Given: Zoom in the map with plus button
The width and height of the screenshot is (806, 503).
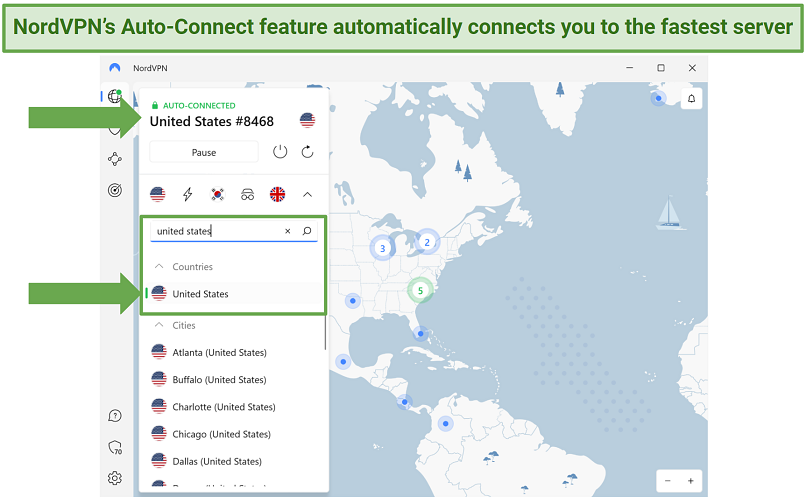Looking at the screenshot, I should (x=690, y=481).
